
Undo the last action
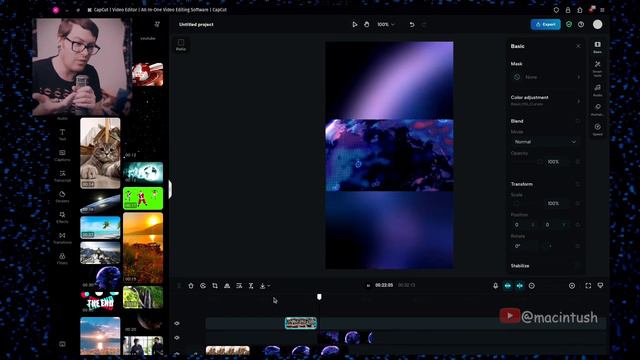412,24
